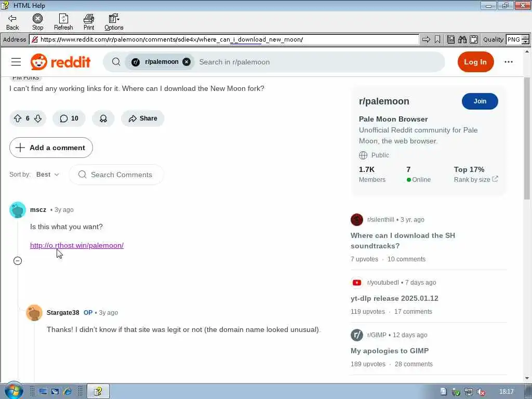The height and width of the screenshot is (399, 532).
Task: Click the Back toolbar button
Action: pos(12,22)
